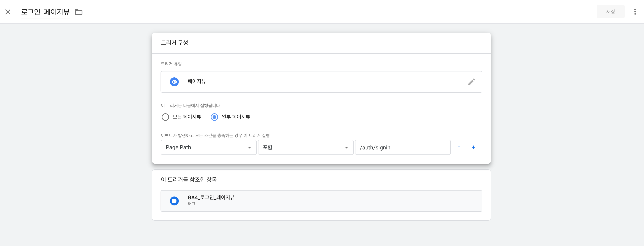
Task: Select 모든 페이지뷰 radio button
Action: click(166, 117)
